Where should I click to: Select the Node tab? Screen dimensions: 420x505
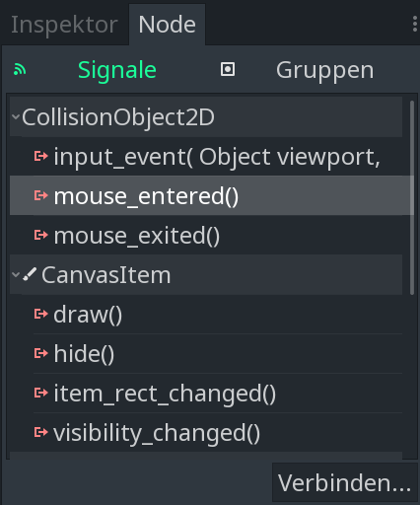pyautogui.click(x=167, y=25)
